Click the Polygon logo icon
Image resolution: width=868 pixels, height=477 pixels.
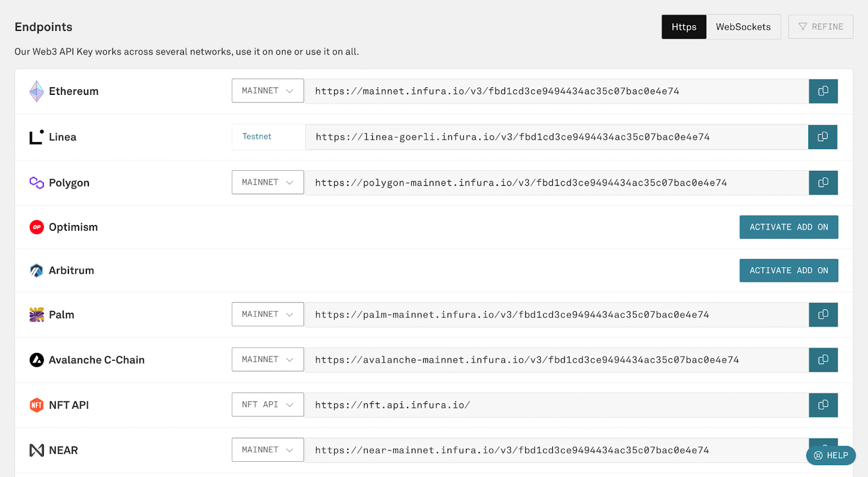(36, 183)
